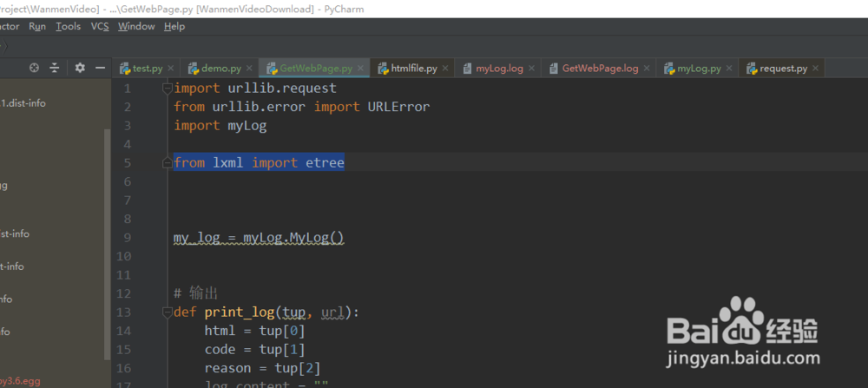Switch to the request.py tab
The image size is (868, 388).
pyautogui.click(x=782, y=69)
